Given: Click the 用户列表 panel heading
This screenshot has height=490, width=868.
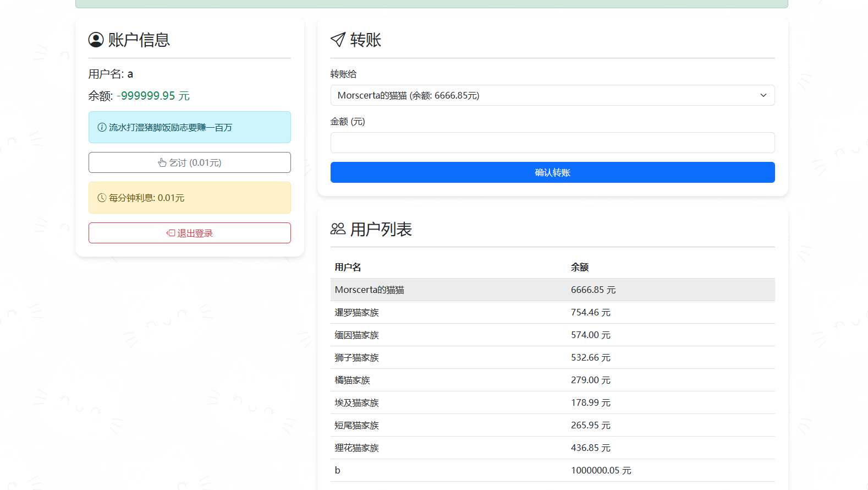Looking at the screenshot, I should tap(381, 229).
